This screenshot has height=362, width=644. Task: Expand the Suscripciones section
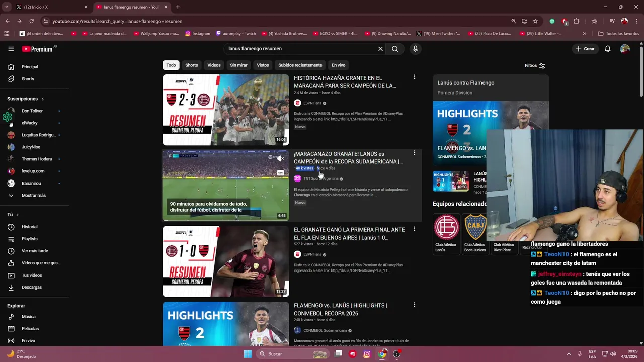26,99
